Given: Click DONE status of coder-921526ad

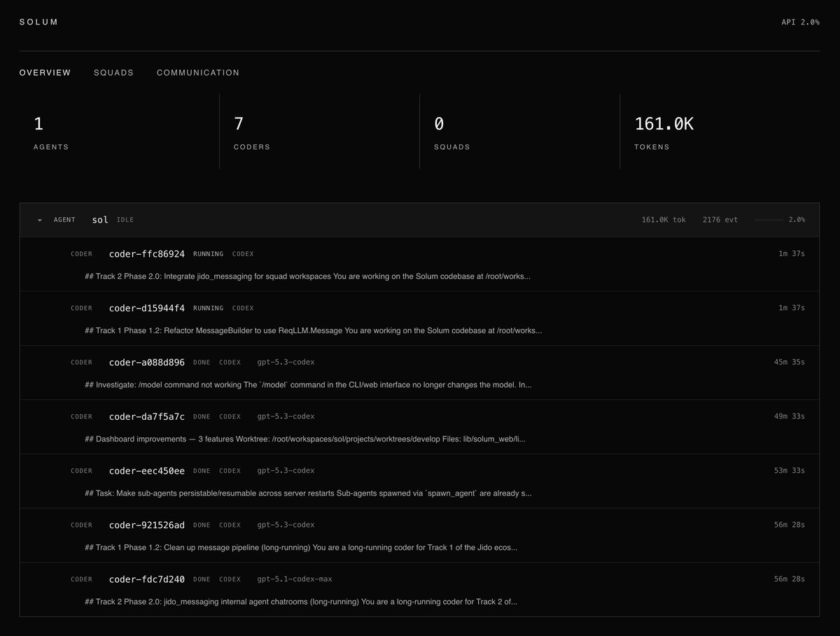Looking at the screenshot, I should (202, 525).
